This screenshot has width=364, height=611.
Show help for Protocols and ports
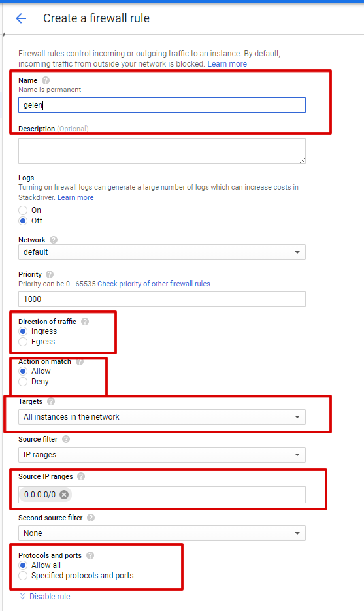coord(90,555)
